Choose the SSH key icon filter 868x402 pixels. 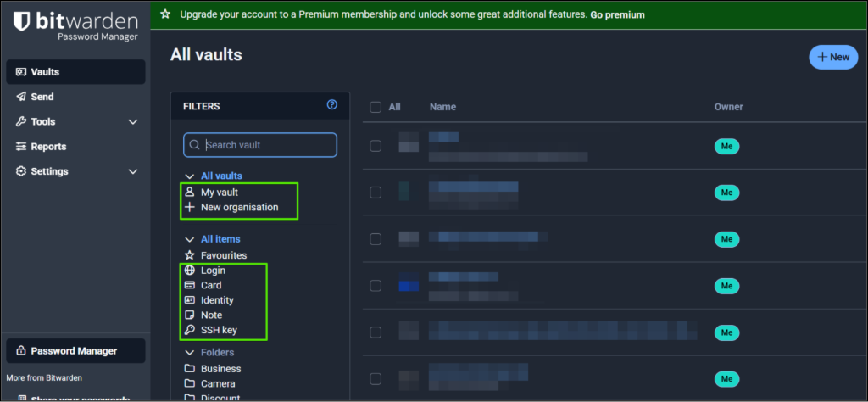tap(189, 330)
